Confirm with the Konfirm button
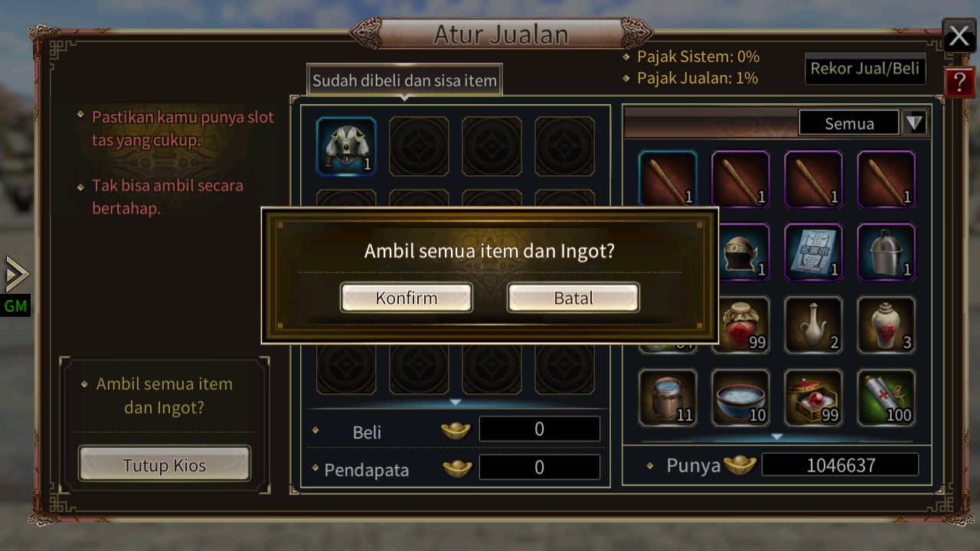The height and width of the screenshot is (551, 980). pyautogui.click(x=407, y=298)
